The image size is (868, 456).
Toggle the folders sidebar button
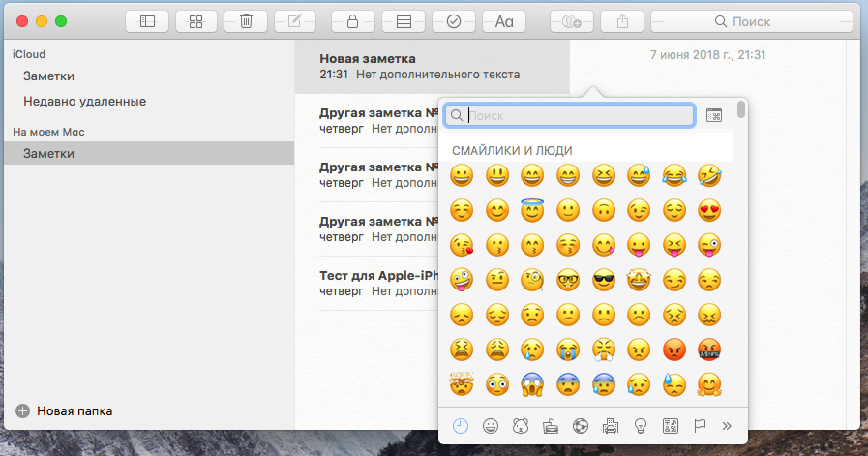pos(147,21)
